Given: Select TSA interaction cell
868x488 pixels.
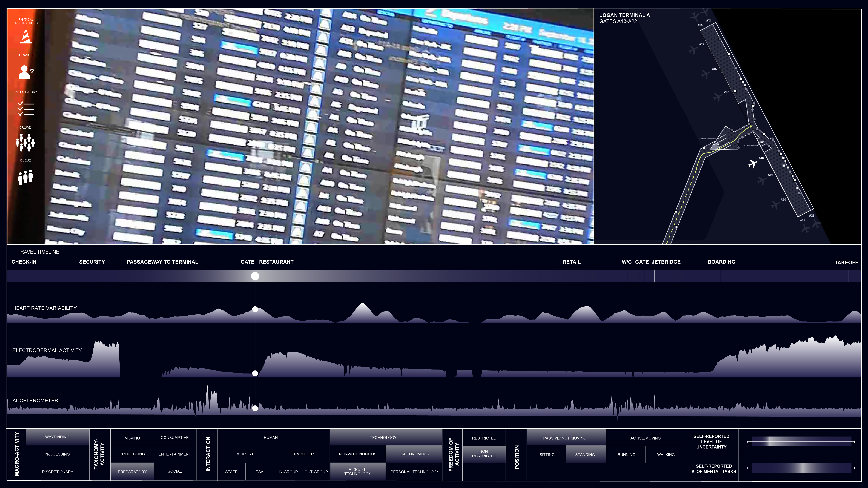Looking at the screenshot, I should (259, 472).
